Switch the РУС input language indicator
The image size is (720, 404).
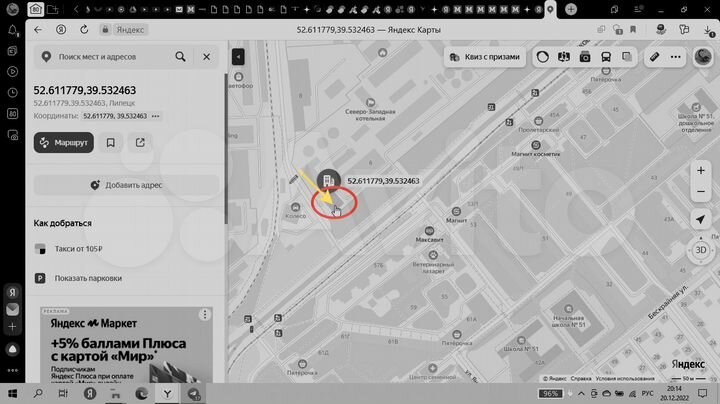coord(647,393)
